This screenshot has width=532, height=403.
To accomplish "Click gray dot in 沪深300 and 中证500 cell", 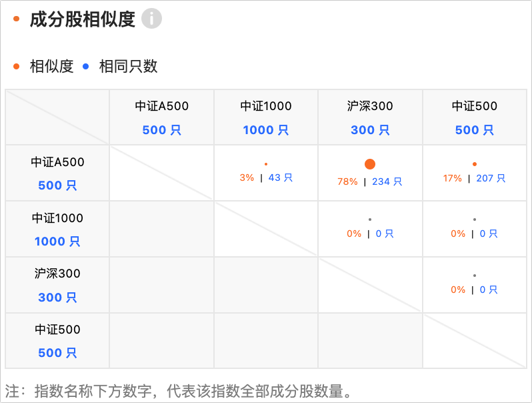I will (475, 276).
